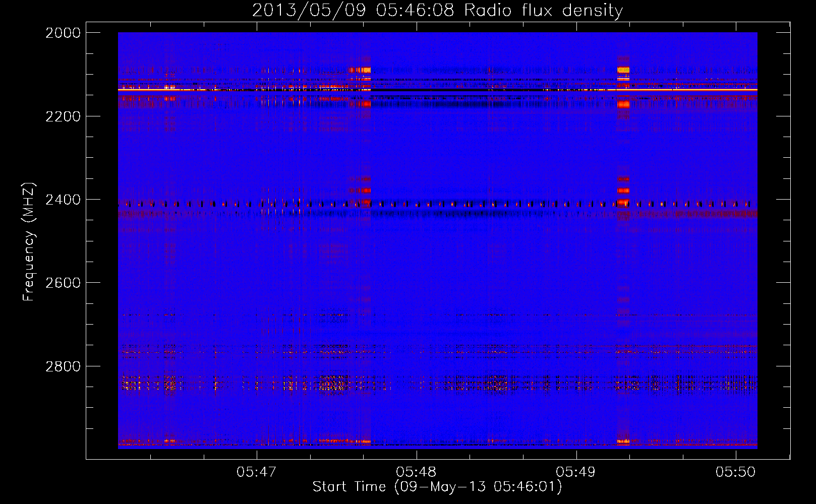
Task: Click the 2400 frequency tick label
Action: click(x=63, y=200)
